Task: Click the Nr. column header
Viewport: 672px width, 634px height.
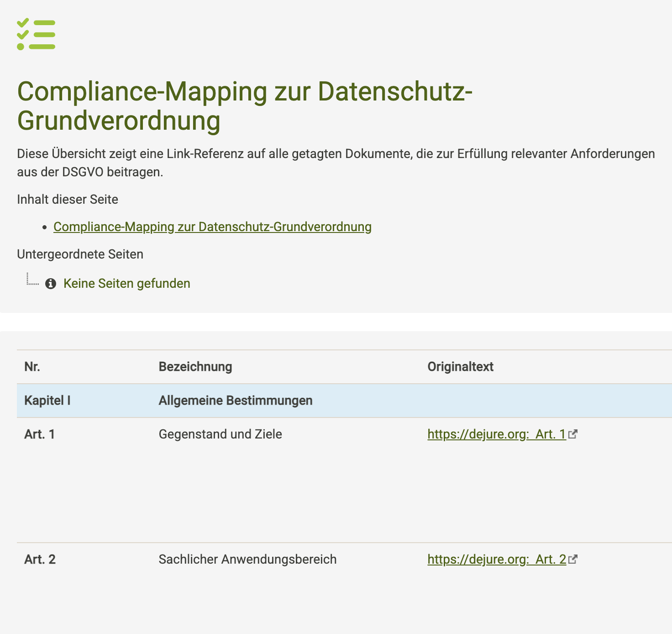Action: click(x=32, y=367)
